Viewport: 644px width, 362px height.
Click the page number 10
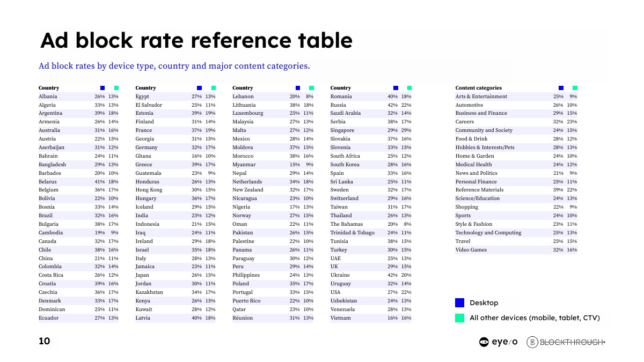point(45,341)
